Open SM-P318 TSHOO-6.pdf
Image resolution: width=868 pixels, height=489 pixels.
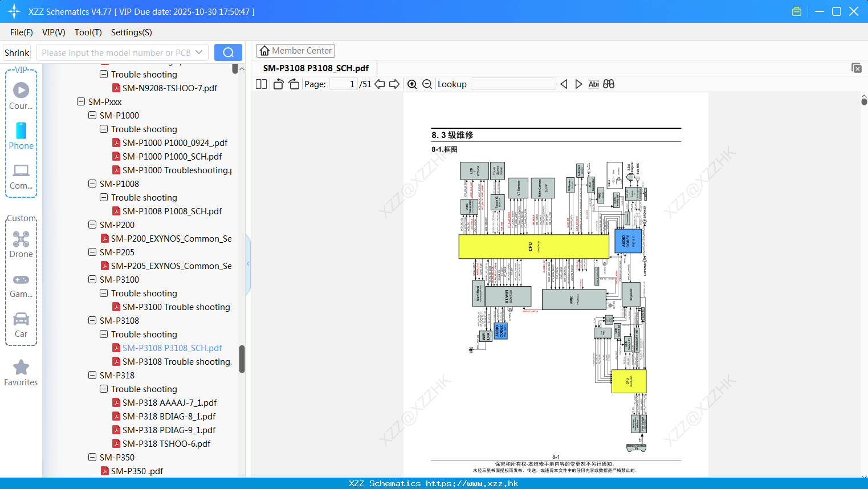coord(166,443)
